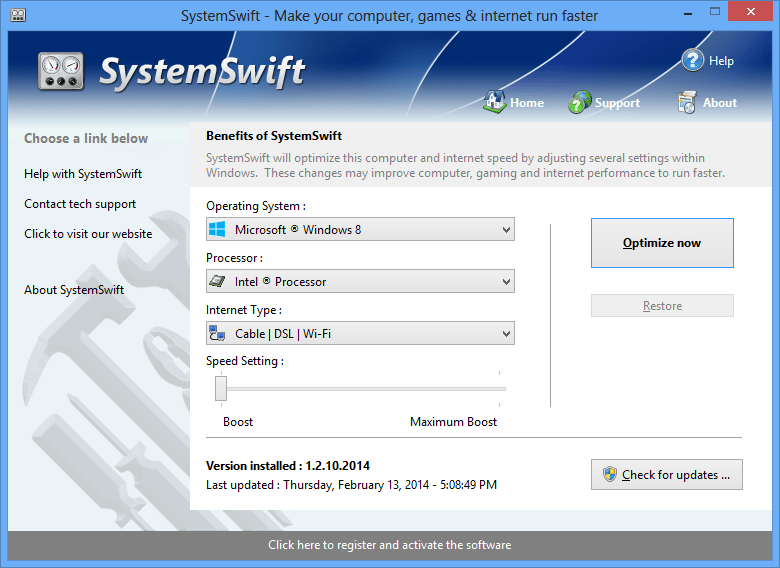Click the Speed Setting slider thumb
The image size is (780, 568).
tap(221, 388)
